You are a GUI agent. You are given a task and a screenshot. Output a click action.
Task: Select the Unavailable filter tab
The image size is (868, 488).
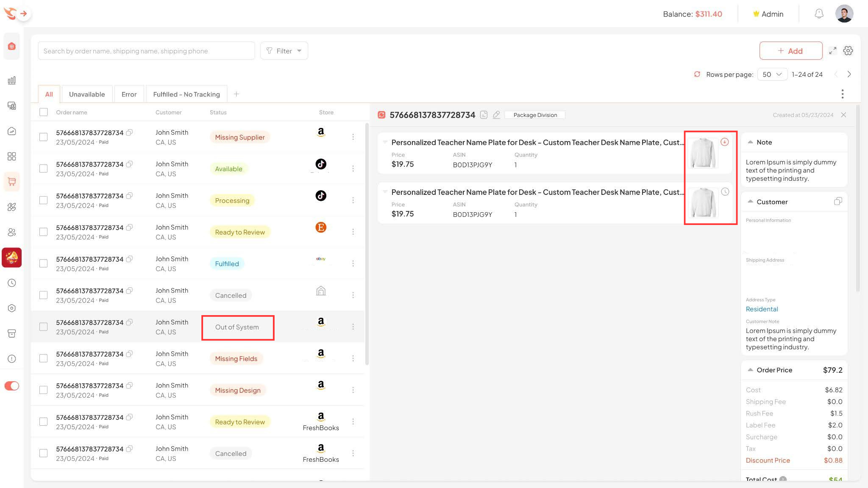click(x=86, y=94)
